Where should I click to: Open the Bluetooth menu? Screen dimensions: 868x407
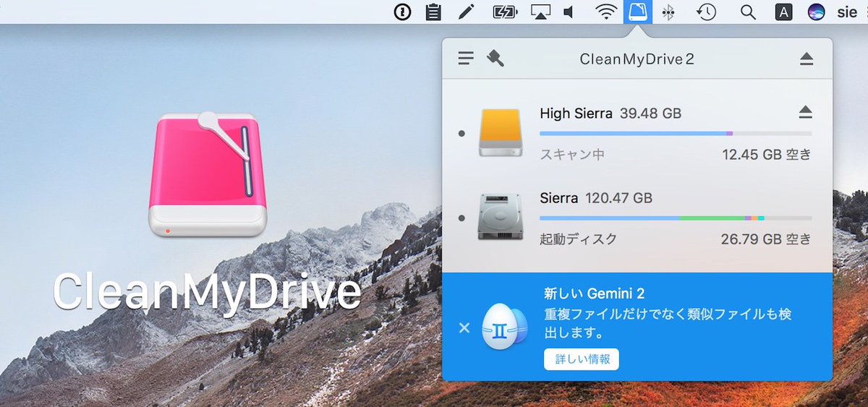click(668, 12)
